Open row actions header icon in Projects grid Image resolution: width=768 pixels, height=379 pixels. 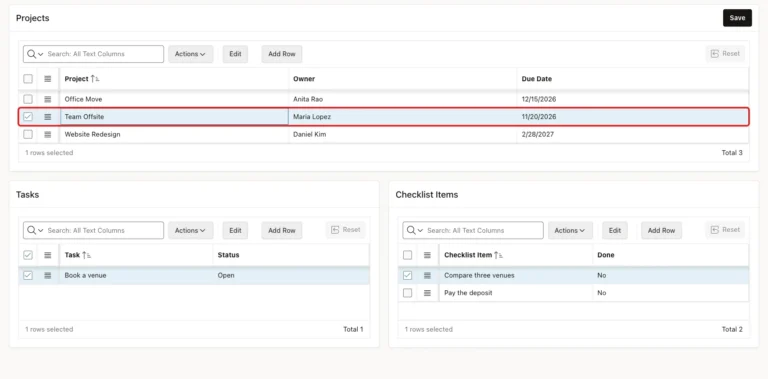tap(48, 79)
